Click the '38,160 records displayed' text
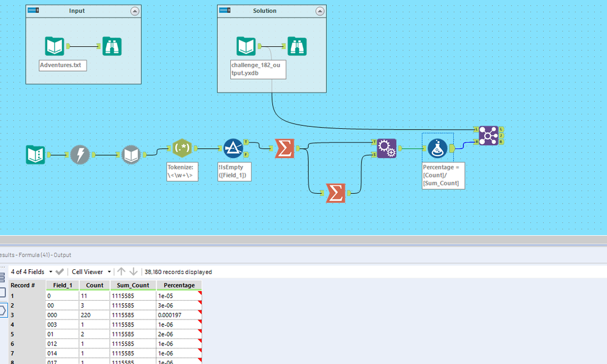 point(178,272)
